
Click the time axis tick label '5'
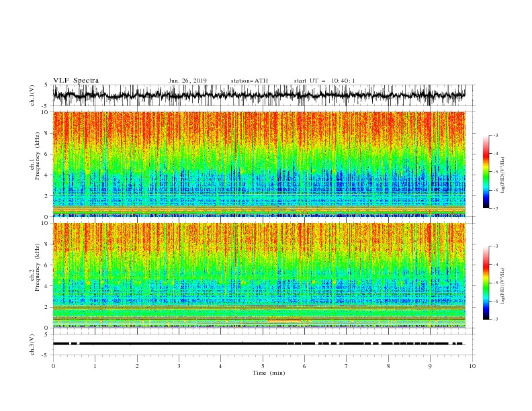click(x=263, y=366)
